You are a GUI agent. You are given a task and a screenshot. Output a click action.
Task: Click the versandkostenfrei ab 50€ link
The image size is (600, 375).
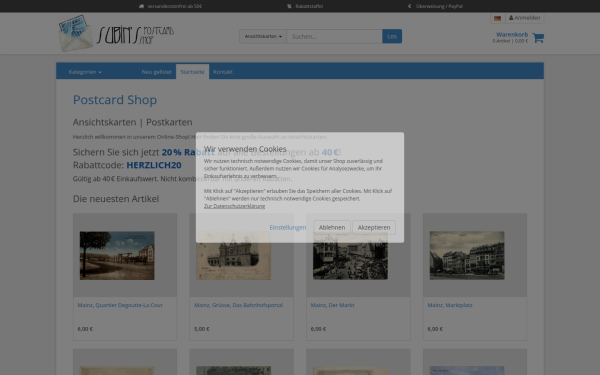pos(174,6)
